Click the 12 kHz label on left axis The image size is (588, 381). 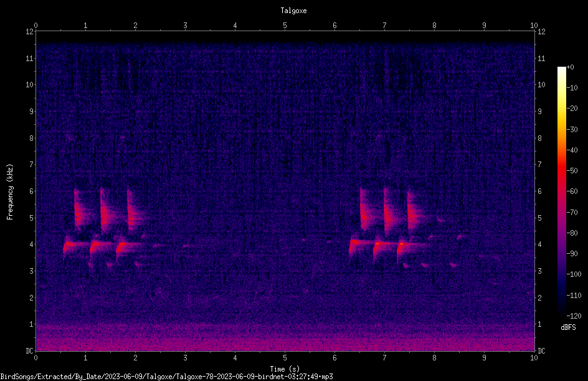30,32
